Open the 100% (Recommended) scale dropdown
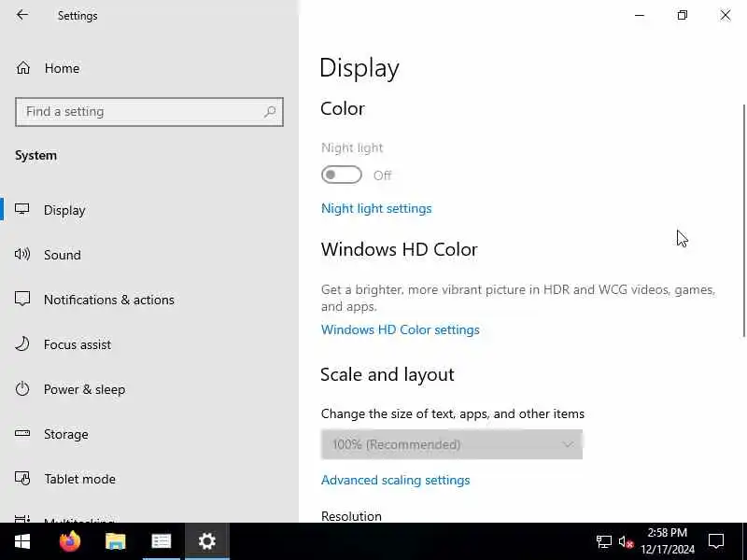The image size is (747, 560). [x=452, y=444]
